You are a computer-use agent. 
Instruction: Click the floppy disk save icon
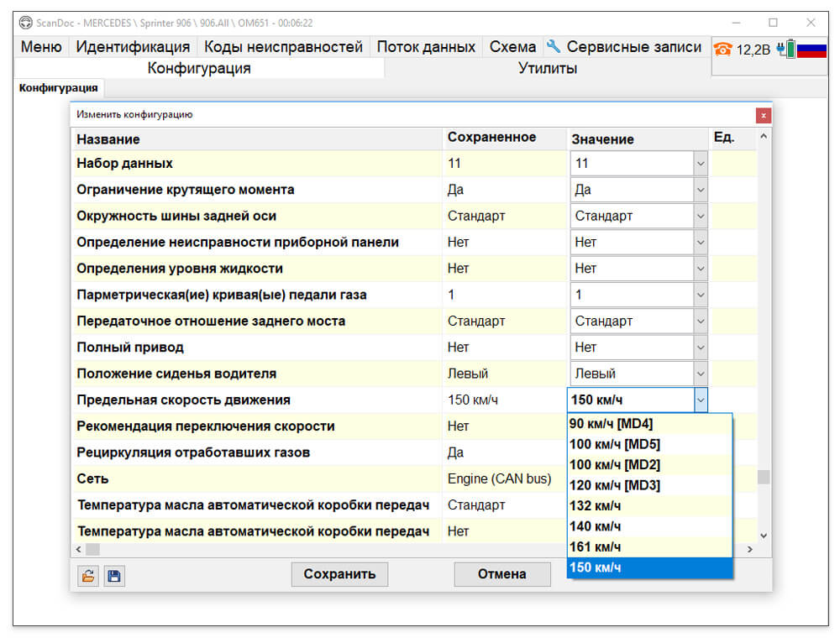point(114,576)
